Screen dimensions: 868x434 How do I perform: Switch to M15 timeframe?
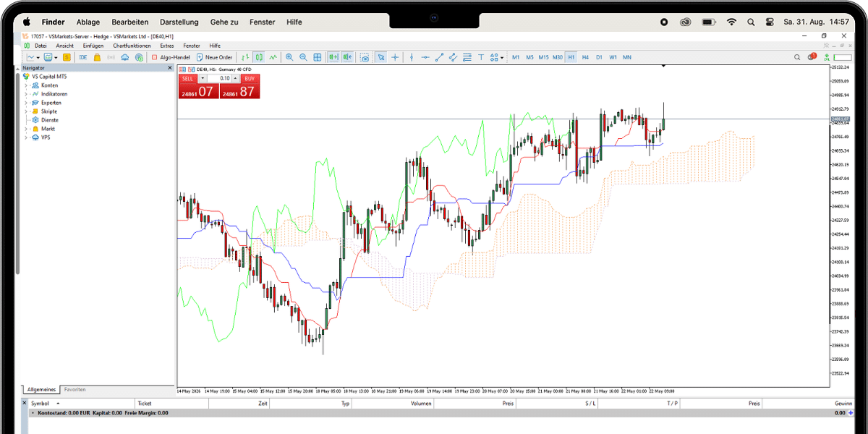pyautogui.click(x=543, y=57)
